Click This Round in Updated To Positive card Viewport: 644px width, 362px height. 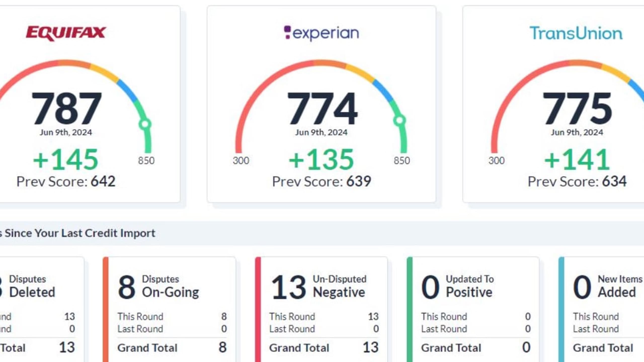(x=444, y=316)
